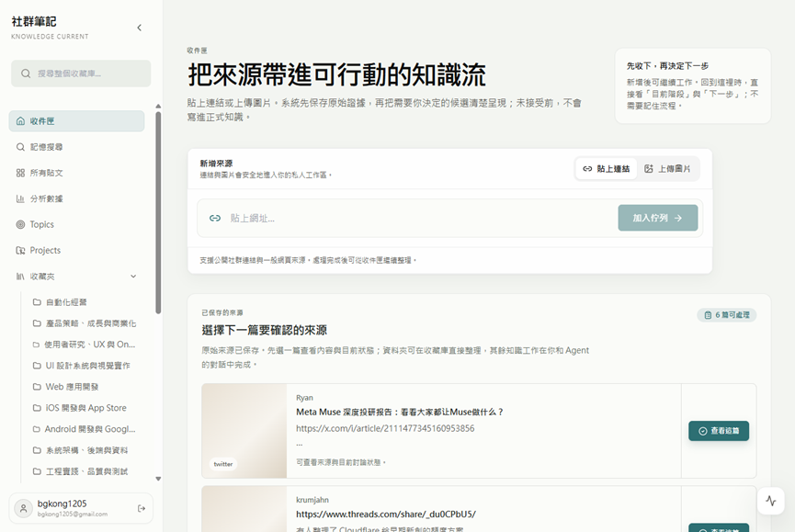Open the iOS 開發與 App Store folder
Image resolution: width=795 pixels, height=532 pixels.
84,408
